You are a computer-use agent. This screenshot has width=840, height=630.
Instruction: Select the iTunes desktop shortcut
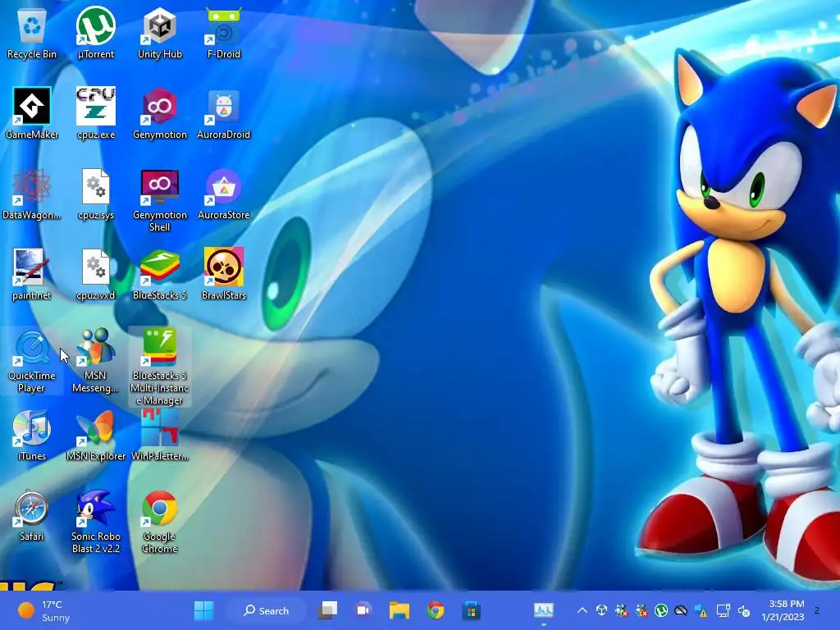(32, 435)
